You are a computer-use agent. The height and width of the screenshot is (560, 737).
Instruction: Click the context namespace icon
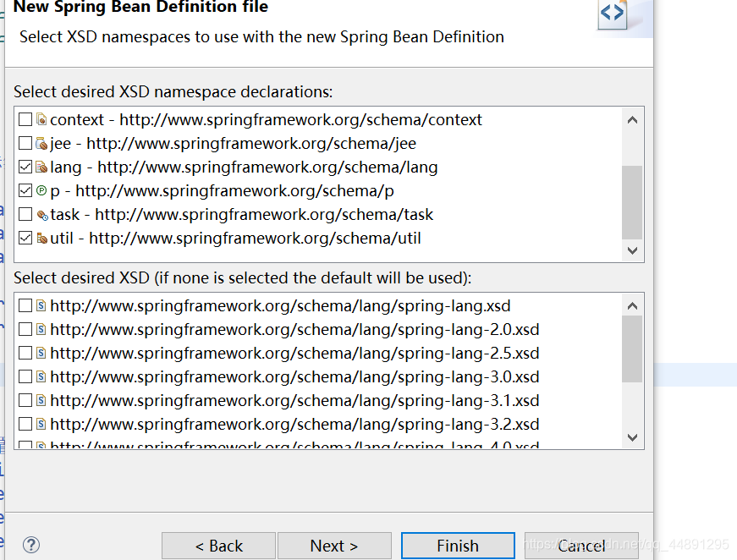[x=41, y=119]
